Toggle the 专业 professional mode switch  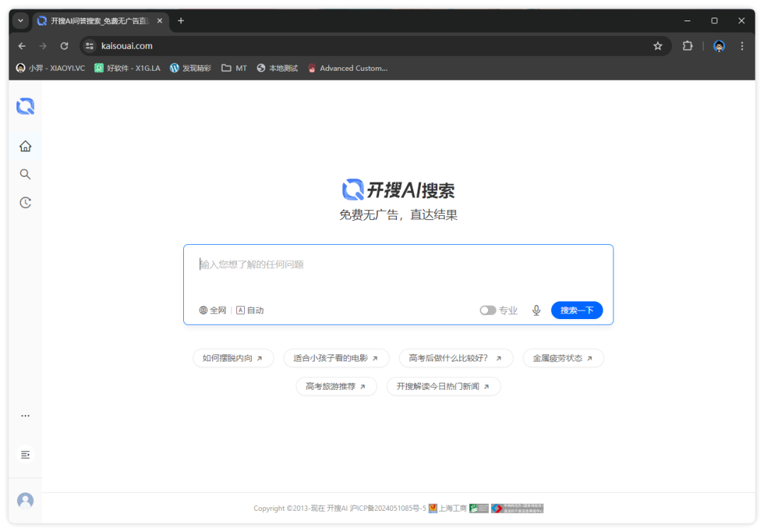[x=487, y=311]
